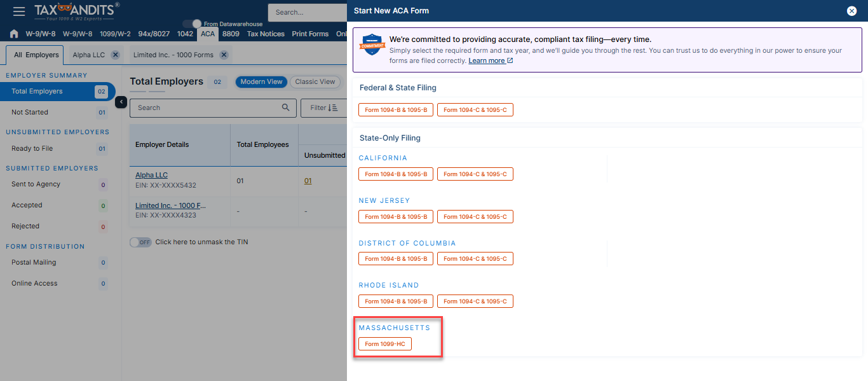Toggle From Datawarehouse switch
Screen dimensions: 868x381
tap(192, 24)
